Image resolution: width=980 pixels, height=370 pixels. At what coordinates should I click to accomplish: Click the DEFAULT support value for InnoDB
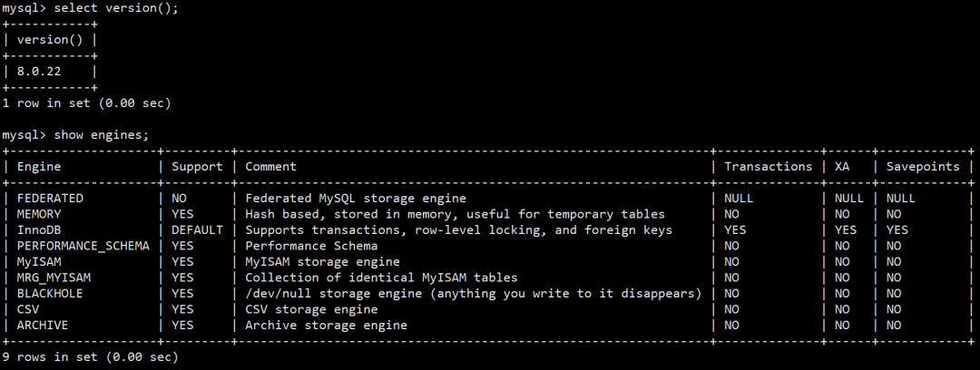click(197, 230)
